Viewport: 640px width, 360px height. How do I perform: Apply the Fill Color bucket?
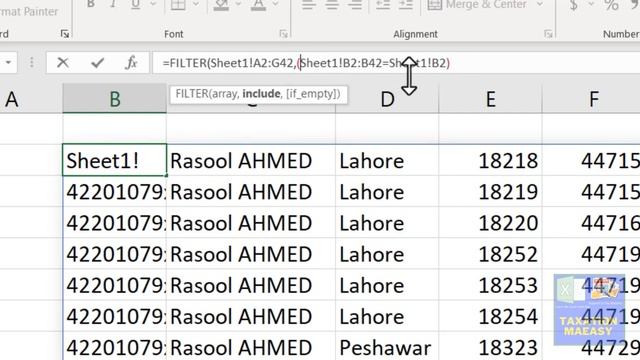point(221,4)
